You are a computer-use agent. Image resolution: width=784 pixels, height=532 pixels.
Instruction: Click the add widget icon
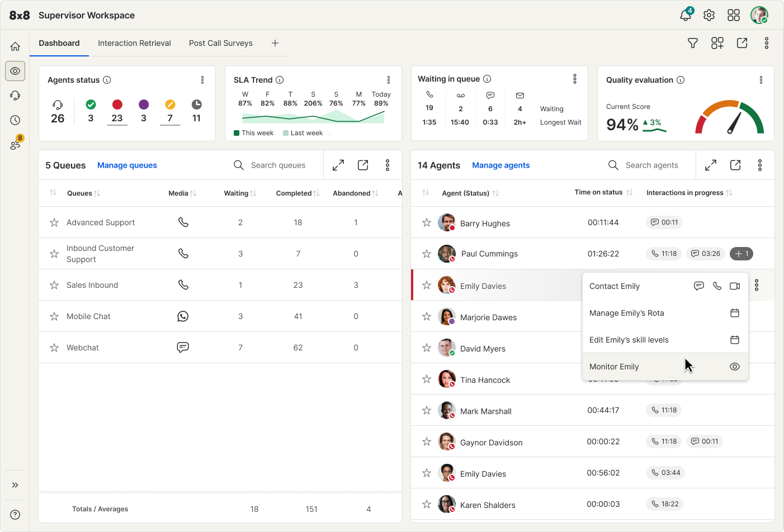[x=717, y=43]
